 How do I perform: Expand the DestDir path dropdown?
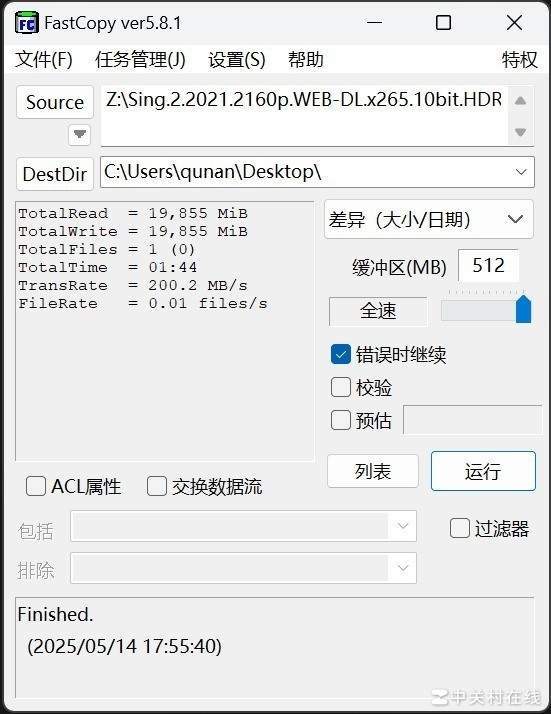pos(521,172)
